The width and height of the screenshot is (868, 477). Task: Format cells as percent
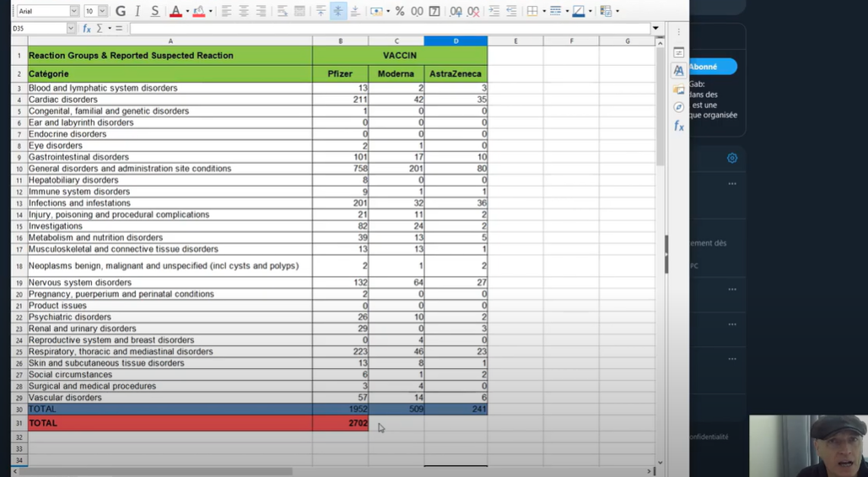click(400, 11)
